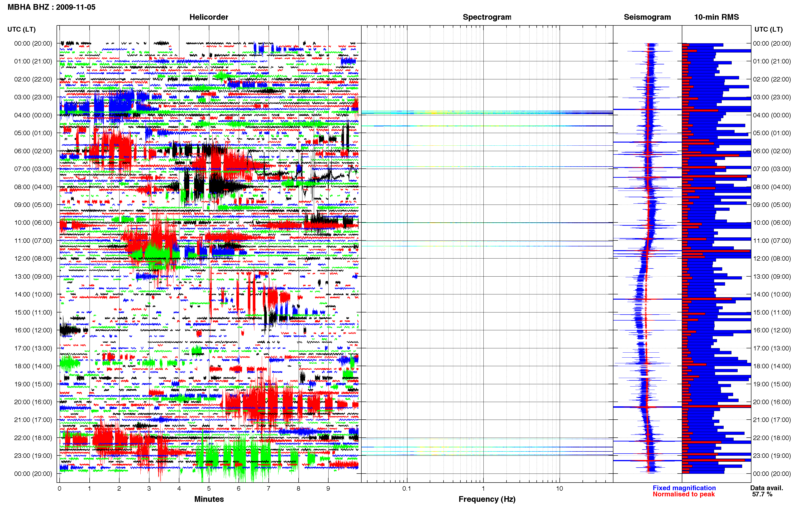Click the left '20:00 (16:00)' time label
Image resolution: width=812 pixels, height=508 pixels.
click(33, 402)
